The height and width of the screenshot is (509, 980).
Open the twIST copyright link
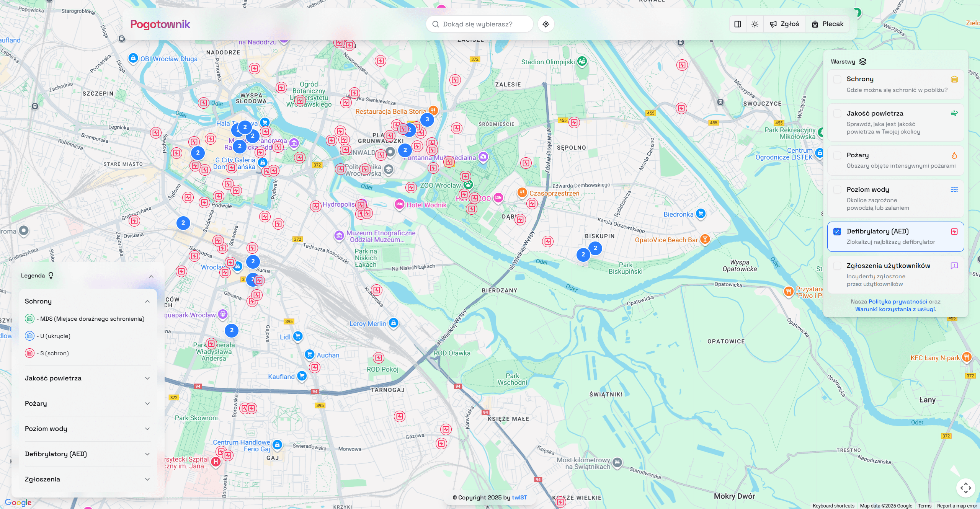[x=519, y=498]
